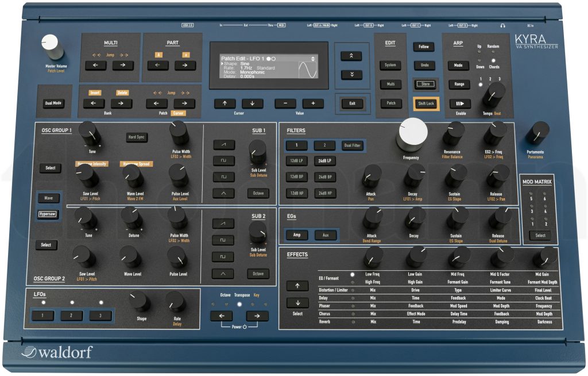Screen dimensions: 588x376
Task: Select LFO 3 button
Action: 100,316
